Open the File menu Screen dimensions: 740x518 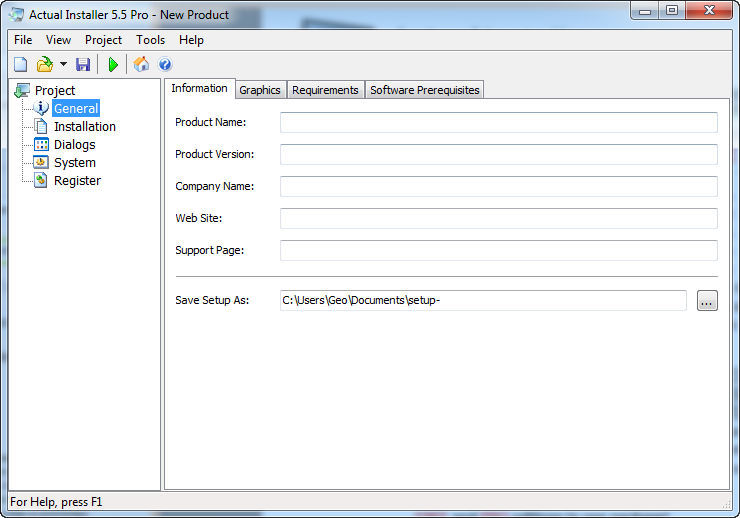[x=23, y=40]
